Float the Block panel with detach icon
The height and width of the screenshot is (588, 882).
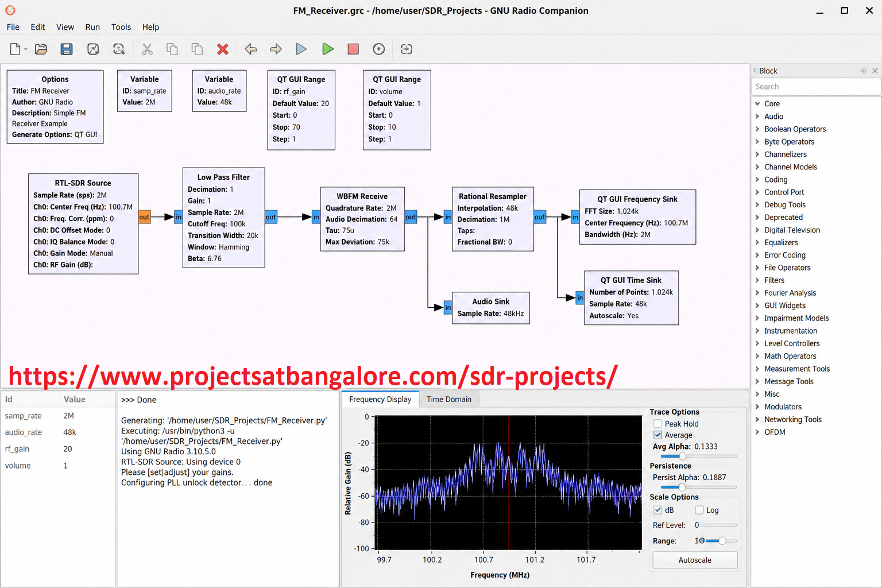[x=863, y=71]
